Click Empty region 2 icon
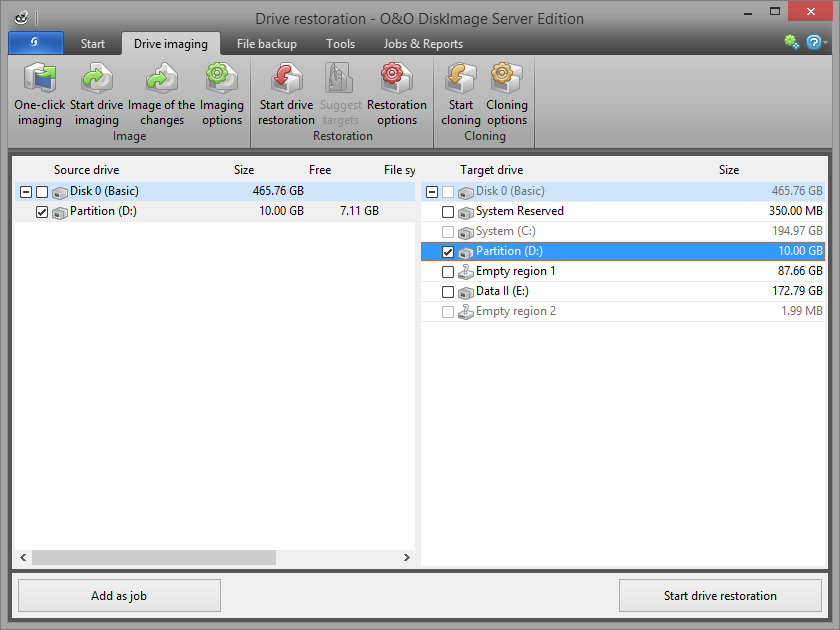 [x=466, y=312]
